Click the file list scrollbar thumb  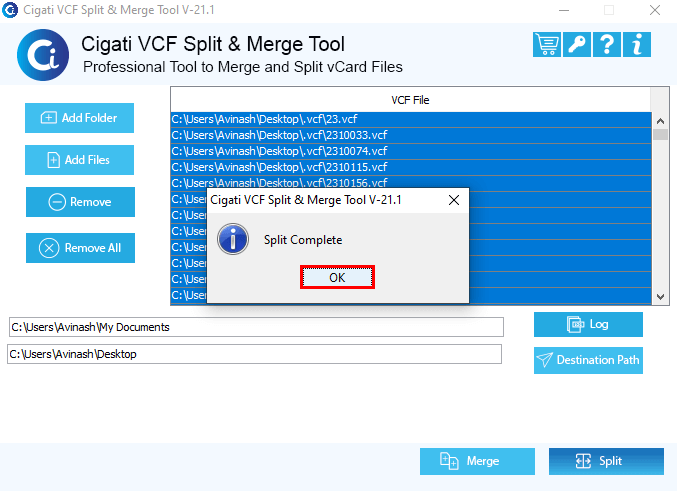[x=660, y=134]
